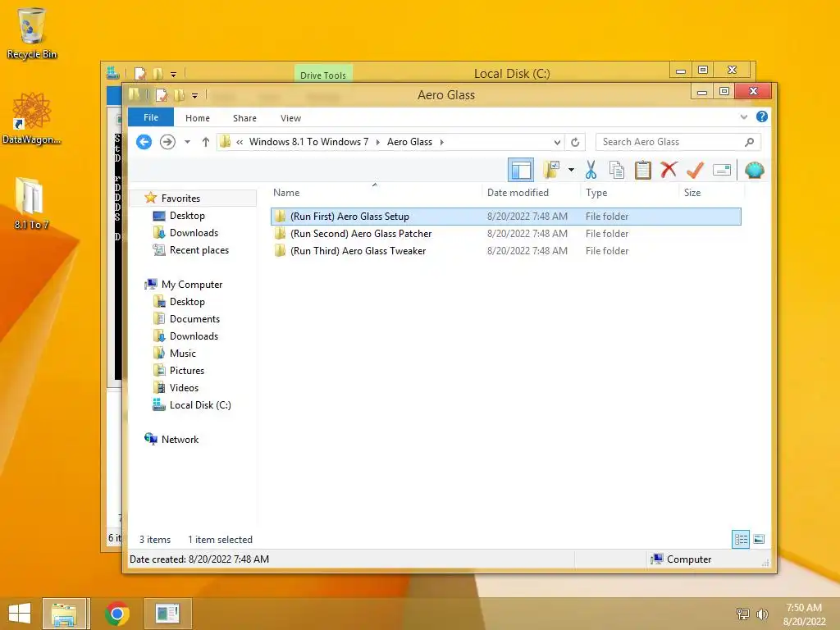The height and width of the screenshot is (630, 840).
Task: Open Help with the question mark icon
Action: (762, 116)
